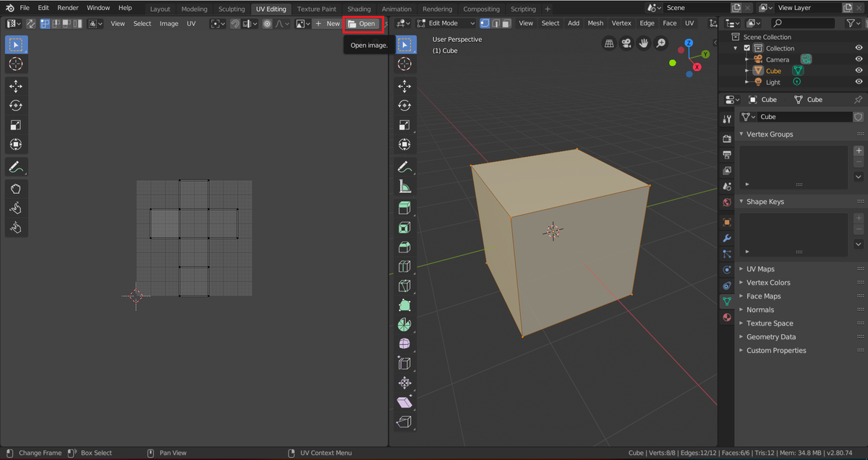Open the World properties tab
Viewport: 868px width, 460px height.
(727, 202)
